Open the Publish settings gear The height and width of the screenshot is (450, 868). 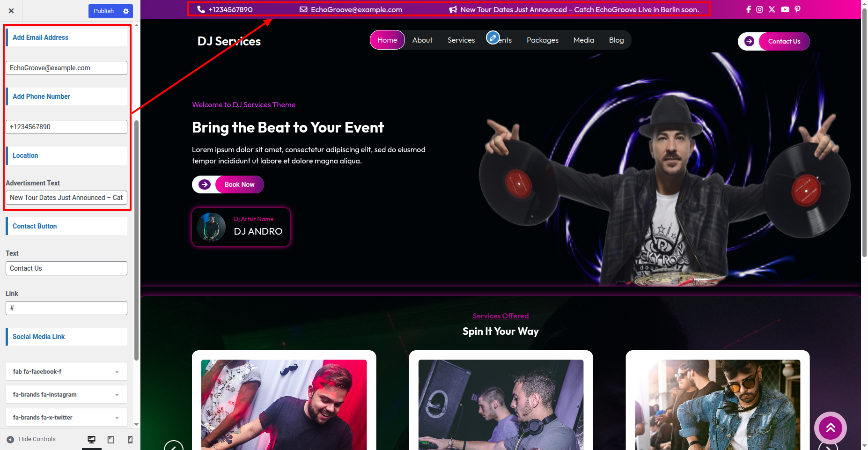tap(126, 11)
